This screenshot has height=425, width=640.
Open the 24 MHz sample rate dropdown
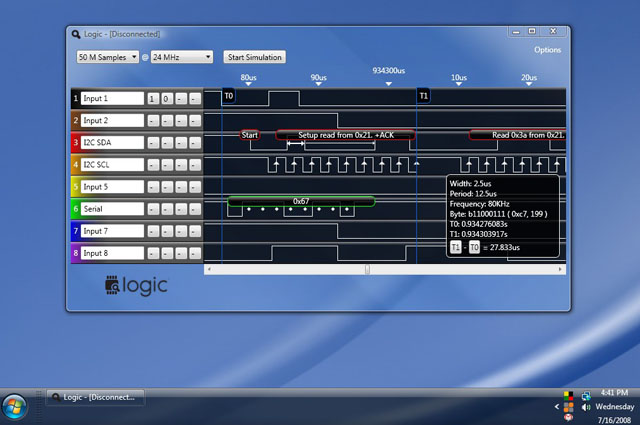click(x=182, y=57)
